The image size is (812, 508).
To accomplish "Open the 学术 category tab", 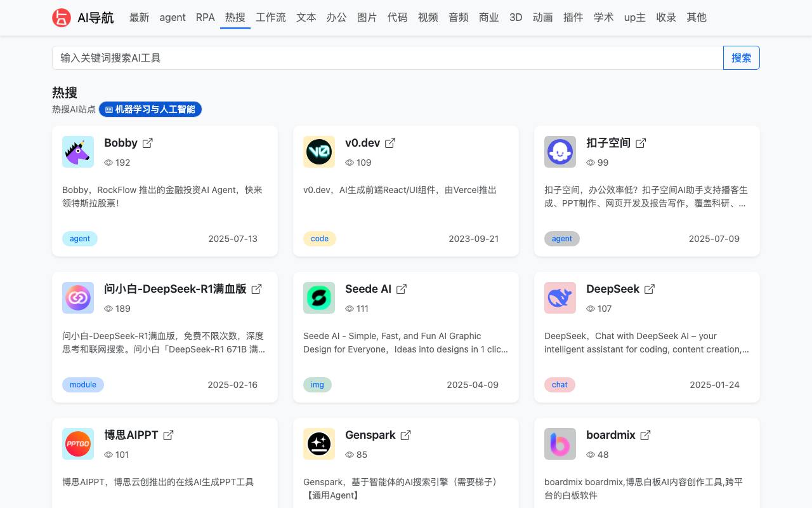I will click(x=604, y=18).
